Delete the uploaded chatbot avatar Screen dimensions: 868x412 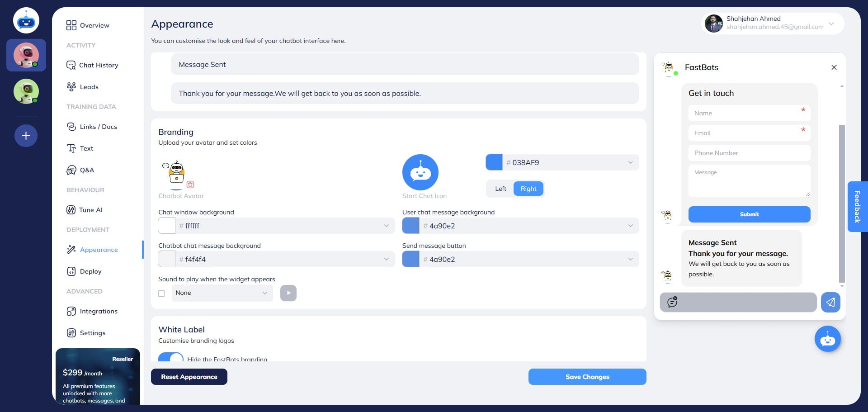[x=190, y=185]
